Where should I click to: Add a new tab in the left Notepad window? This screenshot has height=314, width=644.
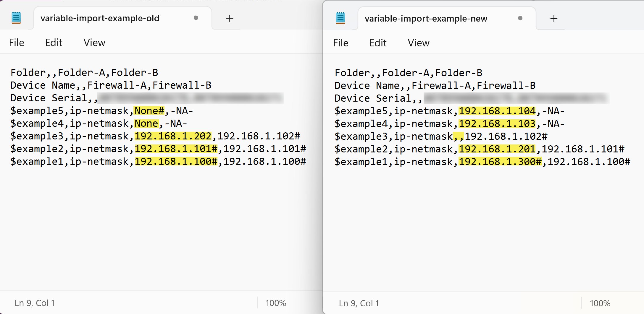coord(230,18)
